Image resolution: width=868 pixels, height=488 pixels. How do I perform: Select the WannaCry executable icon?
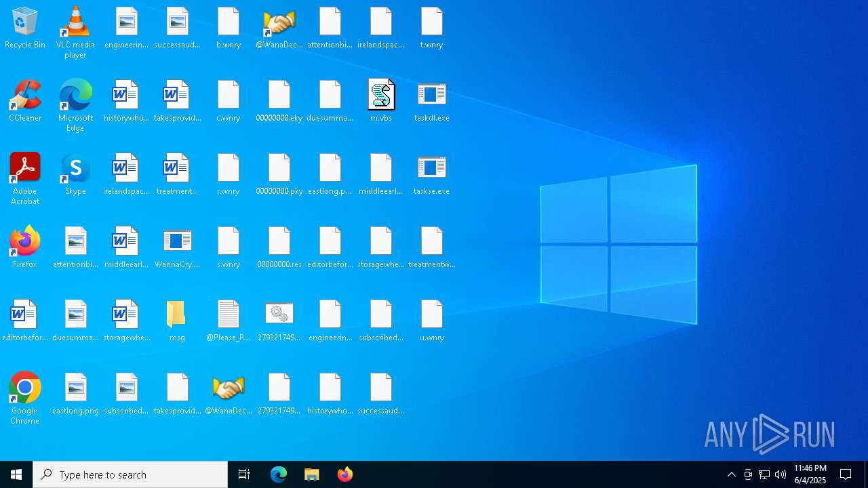coord(178,248)
